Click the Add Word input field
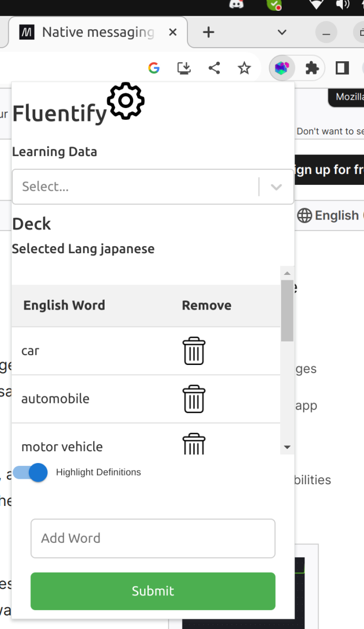The image size is (364, 629). [153, 538]
